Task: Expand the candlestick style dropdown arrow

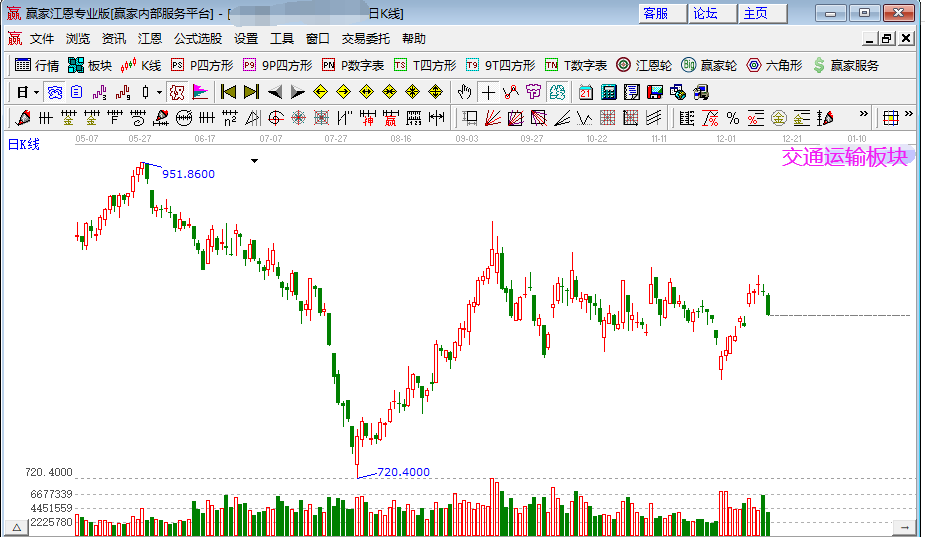Action: (x=159, y=92)
